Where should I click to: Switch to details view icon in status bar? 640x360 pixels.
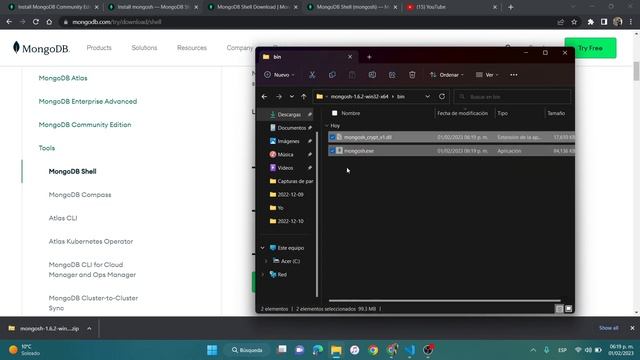[x=560, y=309]
